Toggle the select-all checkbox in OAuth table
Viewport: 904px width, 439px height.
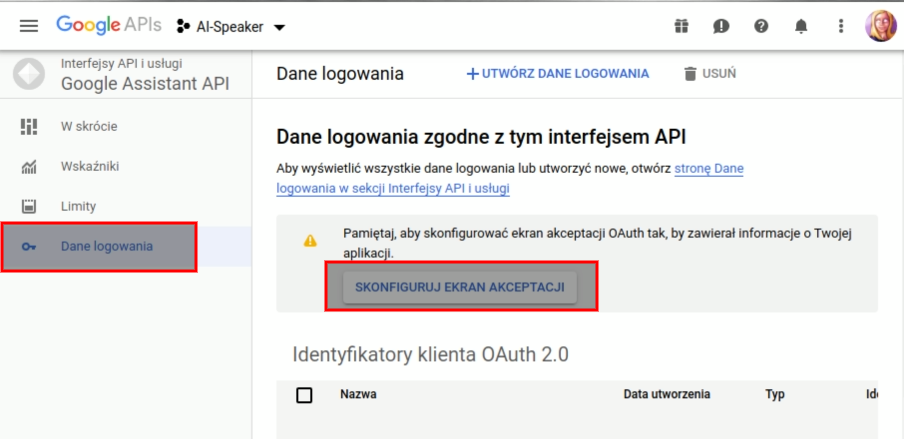[304, 395]
